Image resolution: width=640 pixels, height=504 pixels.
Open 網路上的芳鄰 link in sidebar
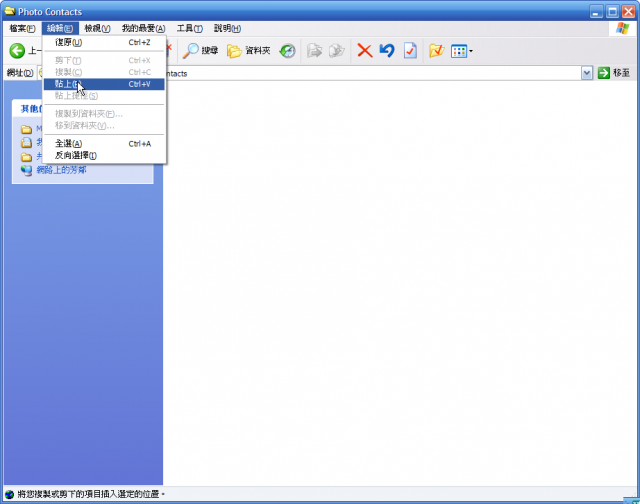point(61,170)
